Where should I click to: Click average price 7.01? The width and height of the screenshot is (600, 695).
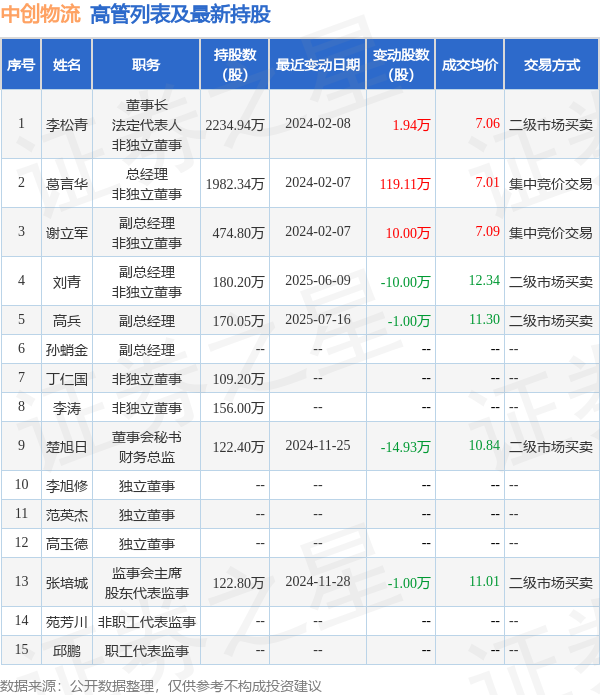coord(487,182)
